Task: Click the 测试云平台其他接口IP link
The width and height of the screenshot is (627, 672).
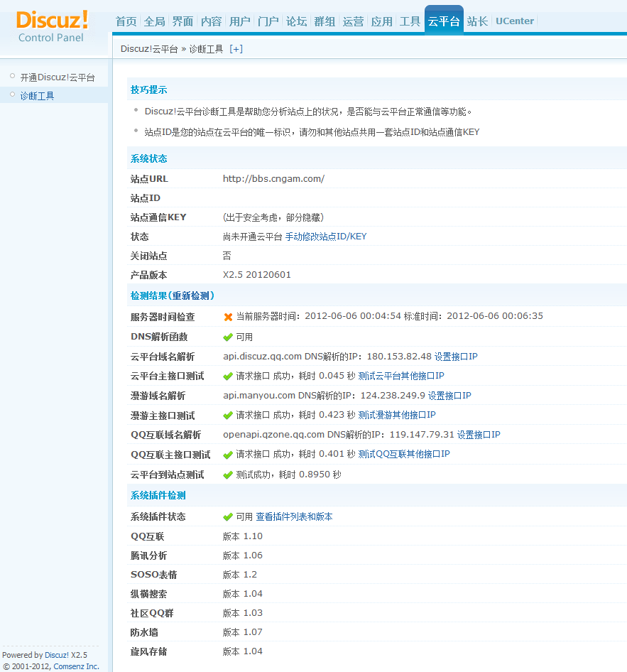Action: pyautogui.click(x=401, y=376)
